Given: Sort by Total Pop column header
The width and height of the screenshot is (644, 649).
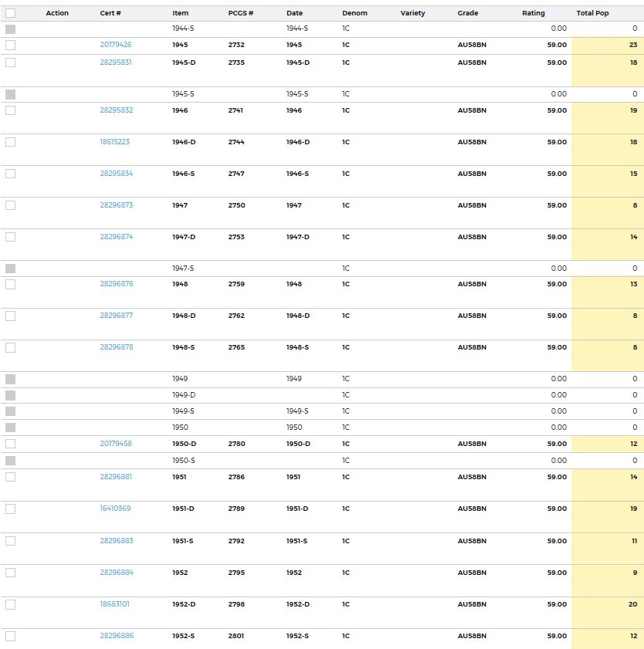Looking at the screenshot, I should coord(592,13).
